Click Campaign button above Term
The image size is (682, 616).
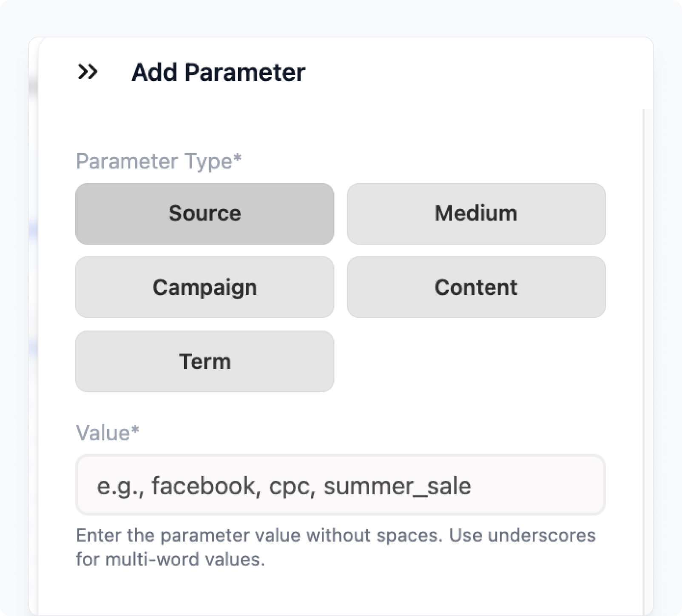(x=205, y=287)
